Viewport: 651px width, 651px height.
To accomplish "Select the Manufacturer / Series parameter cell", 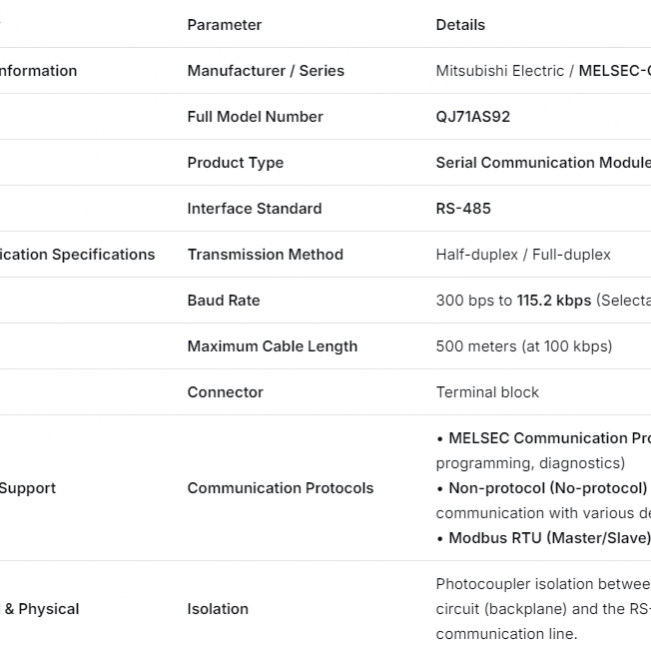I will pos(265,71).
